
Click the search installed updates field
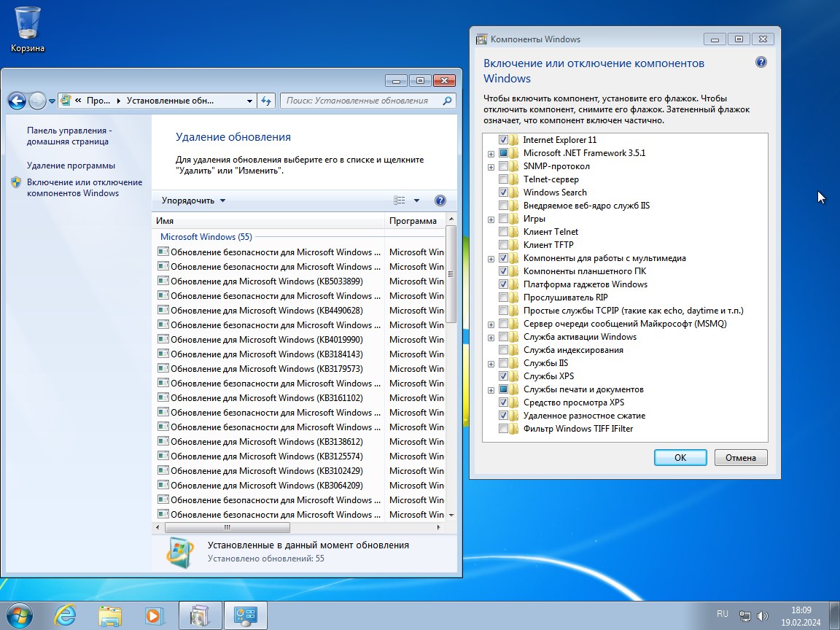(x=361, y=101)
